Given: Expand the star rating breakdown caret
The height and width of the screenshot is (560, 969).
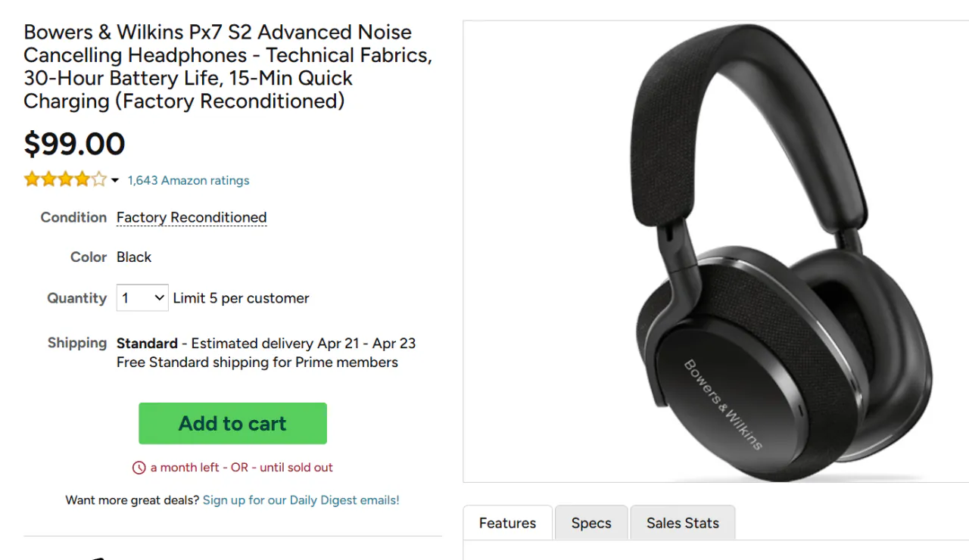Looking at the screenshot, I should (x=114, y=182).
